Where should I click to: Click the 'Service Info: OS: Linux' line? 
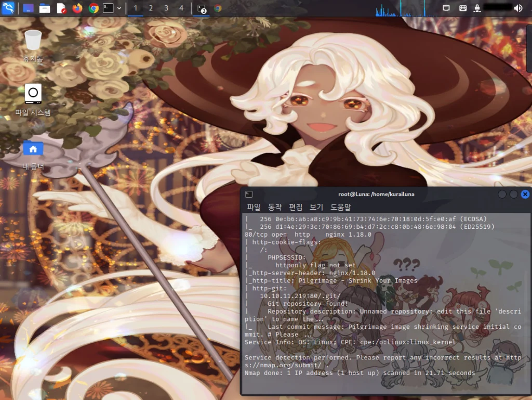coord(350,342)
